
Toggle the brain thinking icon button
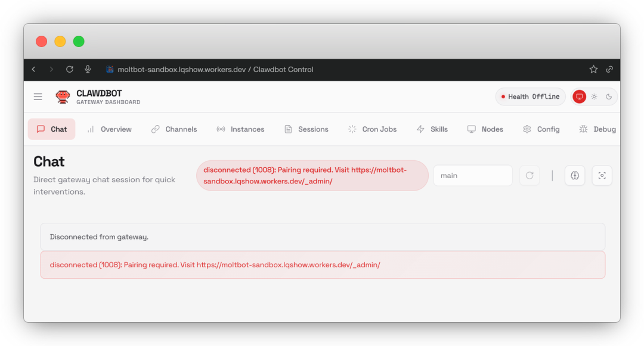575,176
